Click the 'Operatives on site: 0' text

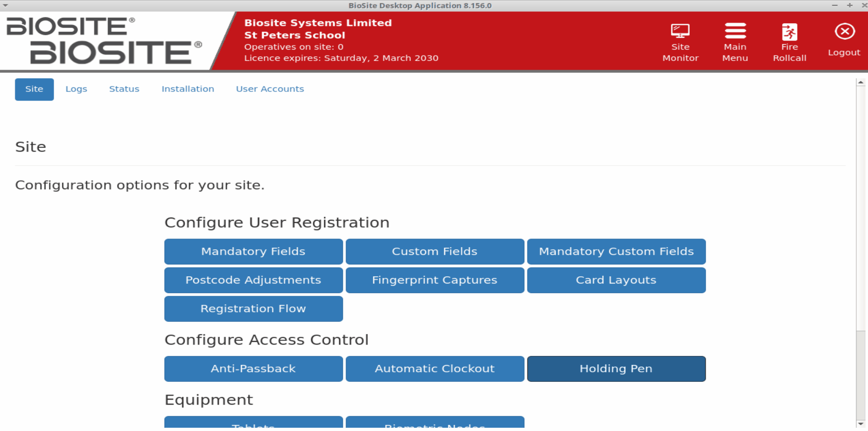point(294,47)
